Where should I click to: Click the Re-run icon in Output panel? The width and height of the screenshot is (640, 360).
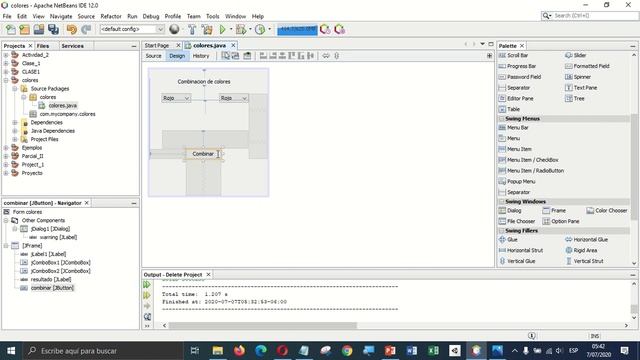(x=147, y=284)
